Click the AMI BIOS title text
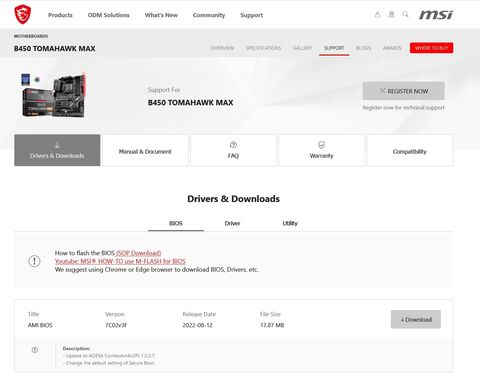The width and height of the screenshot is (480, 379). pyautogui.click(x=40, y=325)
